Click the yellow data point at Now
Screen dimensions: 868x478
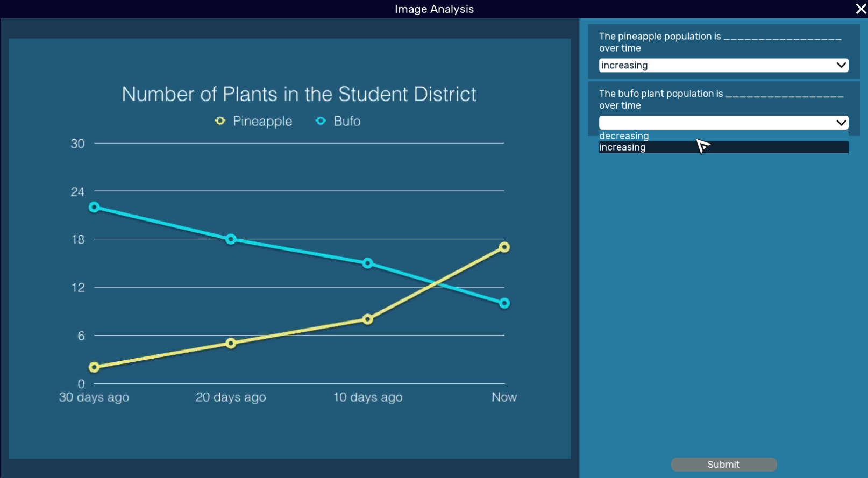click(x=503, y=247)
